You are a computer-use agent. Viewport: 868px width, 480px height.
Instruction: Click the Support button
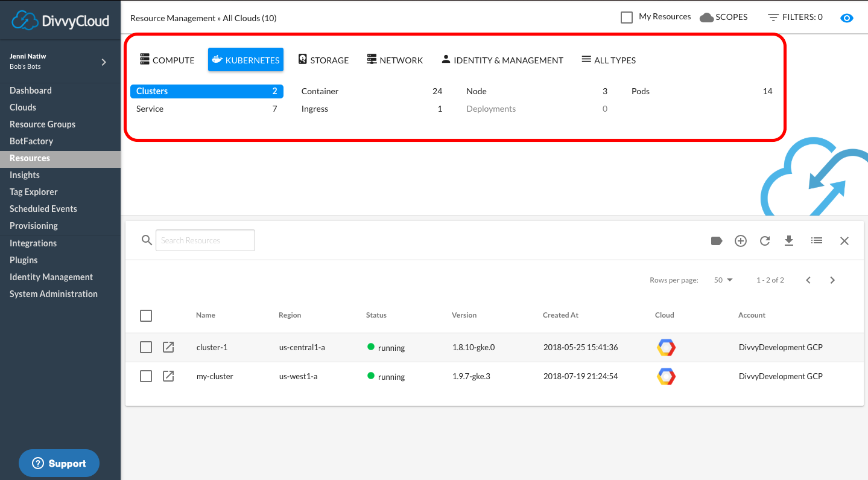[x=59, y=463]
